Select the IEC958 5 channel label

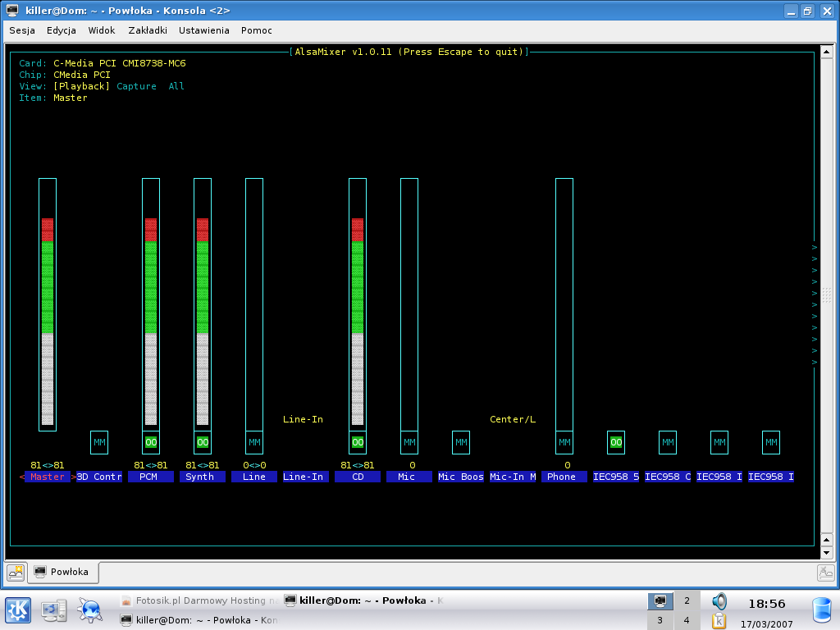pos(616,477)
